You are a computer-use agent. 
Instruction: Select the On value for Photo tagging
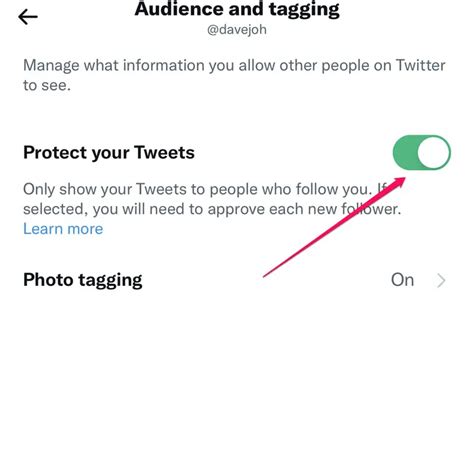coord(402,280)
